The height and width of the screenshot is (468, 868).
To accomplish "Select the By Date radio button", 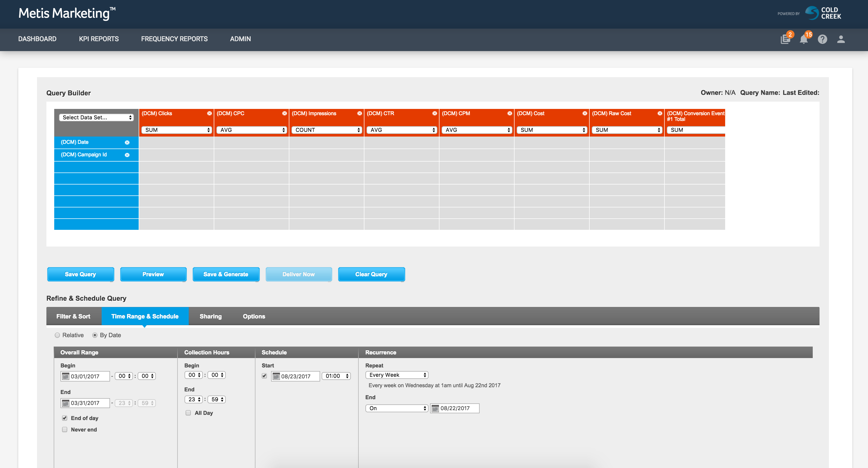I will (x=95, y=335).
